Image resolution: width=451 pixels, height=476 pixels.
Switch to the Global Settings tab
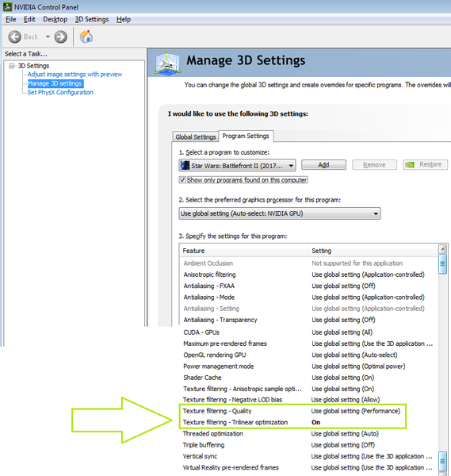(x=195, y=137)
